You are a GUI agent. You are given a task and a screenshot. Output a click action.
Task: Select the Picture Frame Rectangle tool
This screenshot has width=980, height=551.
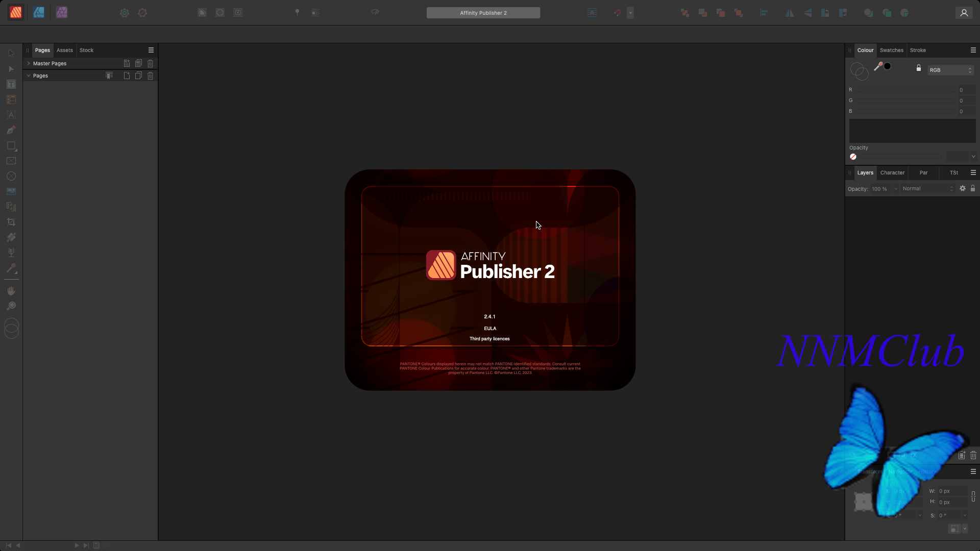11,161
